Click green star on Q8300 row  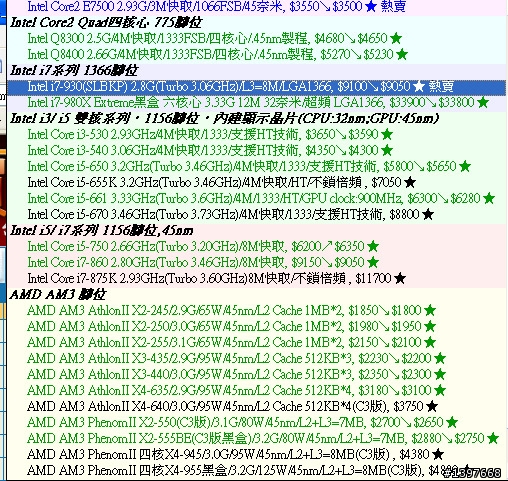coord(396,38)
